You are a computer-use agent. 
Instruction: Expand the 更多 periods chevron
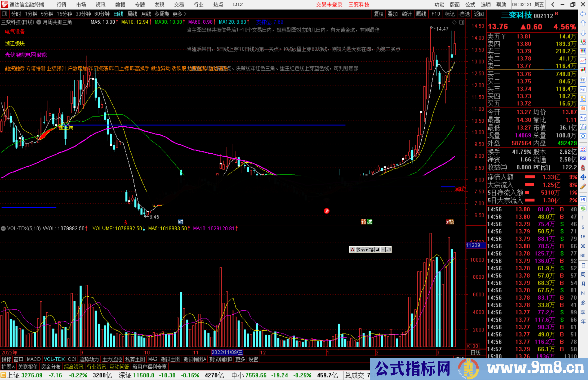pos(185,14)
